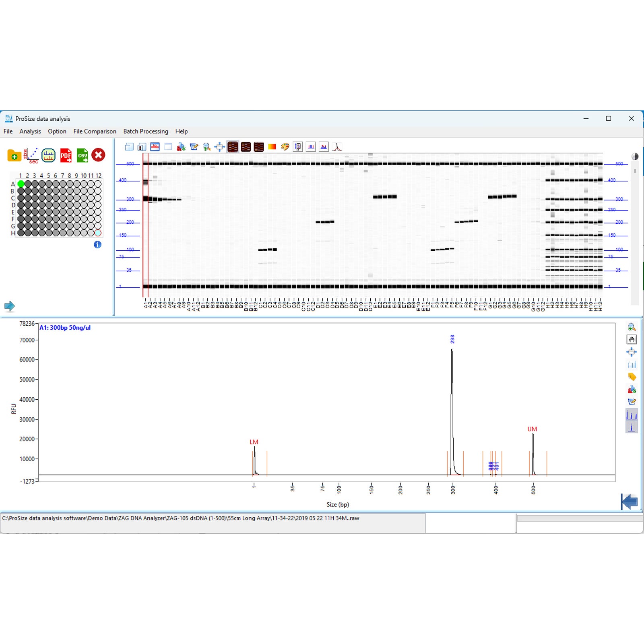Viewport: 644px width, 644px height.
Task: Toggle the multiple-peaks view button
Action: click(632, 415)
